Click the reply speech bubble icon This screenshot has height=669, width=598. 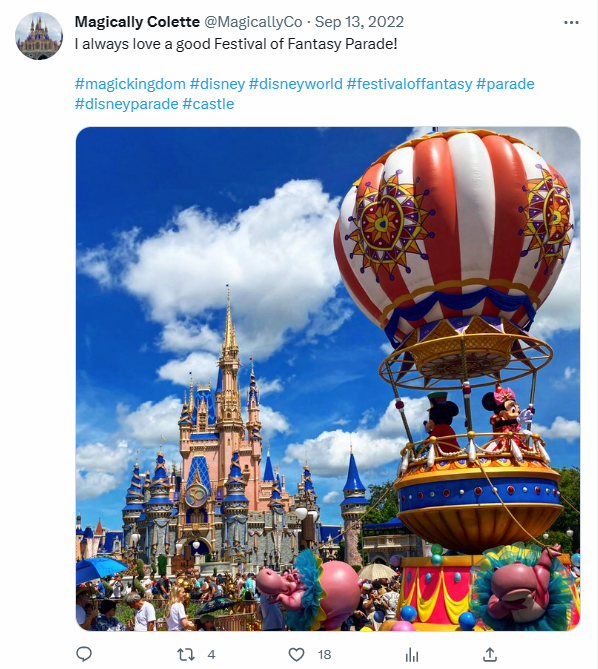click(84, 654)
